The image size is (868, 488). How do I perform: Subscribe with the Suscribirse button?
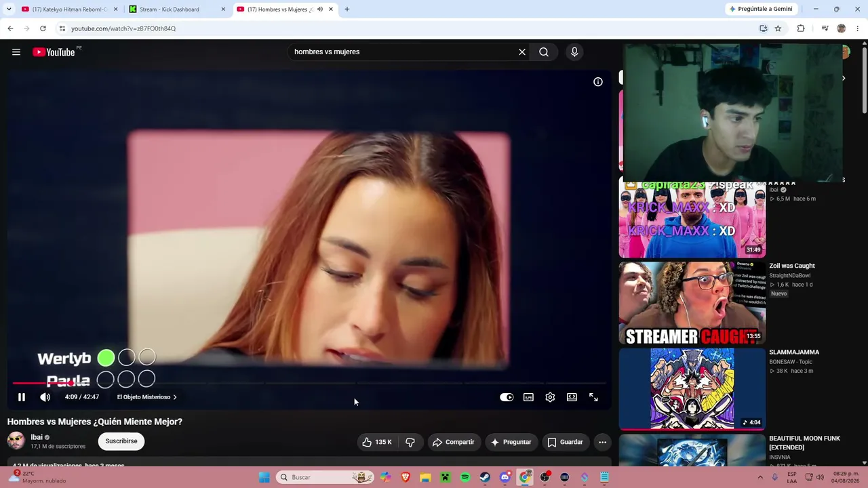[121, 441]
